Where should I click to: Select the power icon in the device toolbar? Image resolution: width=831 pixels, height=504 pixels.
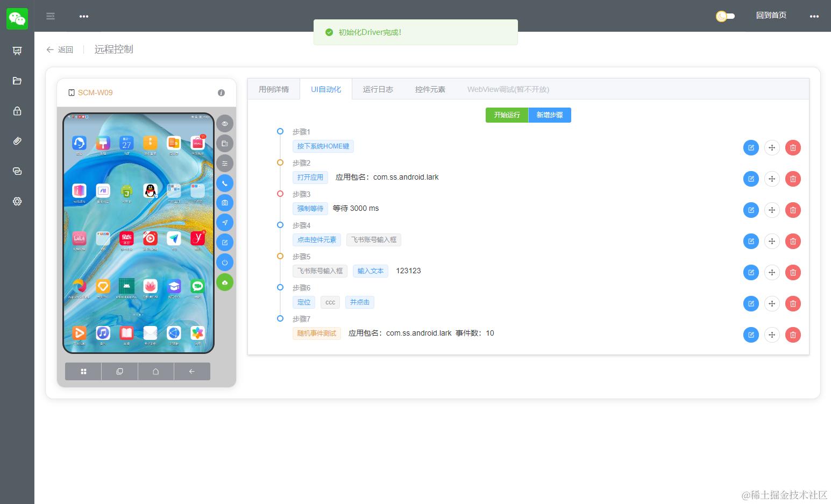[x=225, y=262]
